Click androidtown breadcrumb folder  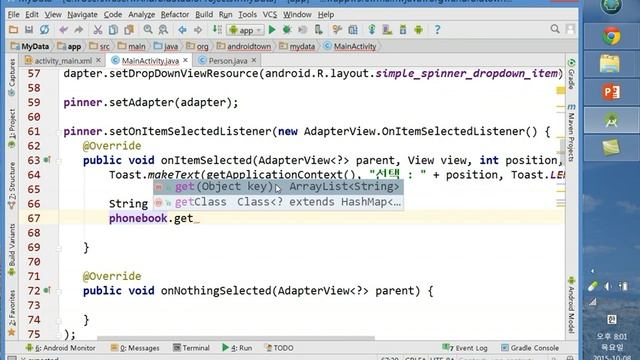tap(244, 47)
